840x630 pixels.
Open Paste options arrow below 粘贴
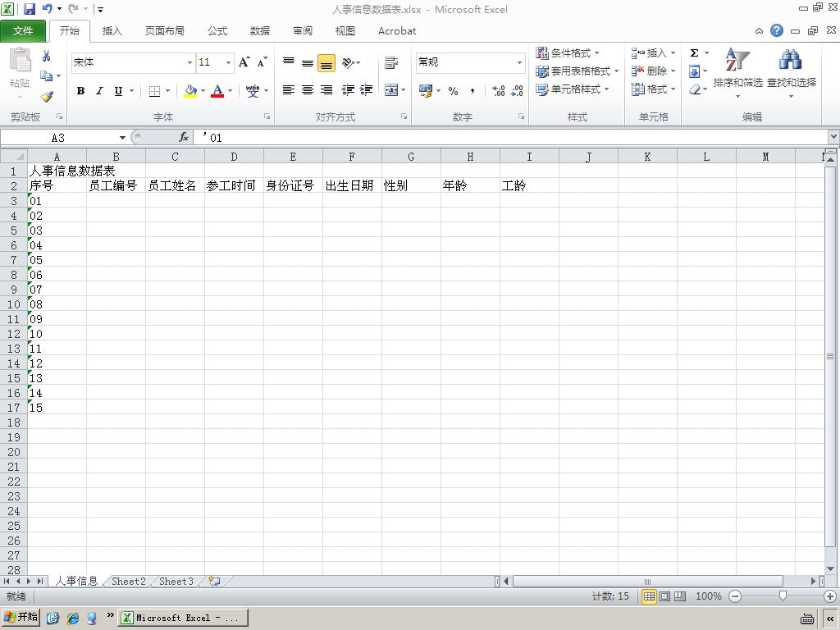point(20,97)
